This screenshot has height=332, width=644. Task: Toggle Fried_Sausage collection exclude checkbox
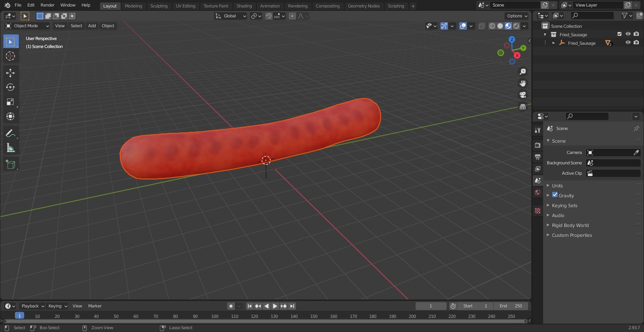tap(619, 34)
